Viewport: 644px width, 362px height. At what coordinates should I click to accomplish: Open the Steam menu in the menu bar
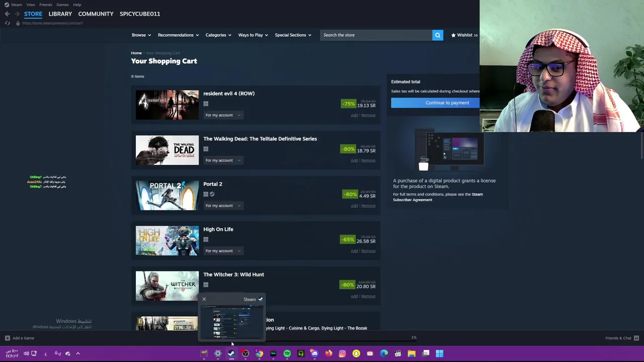pos(16,5)
